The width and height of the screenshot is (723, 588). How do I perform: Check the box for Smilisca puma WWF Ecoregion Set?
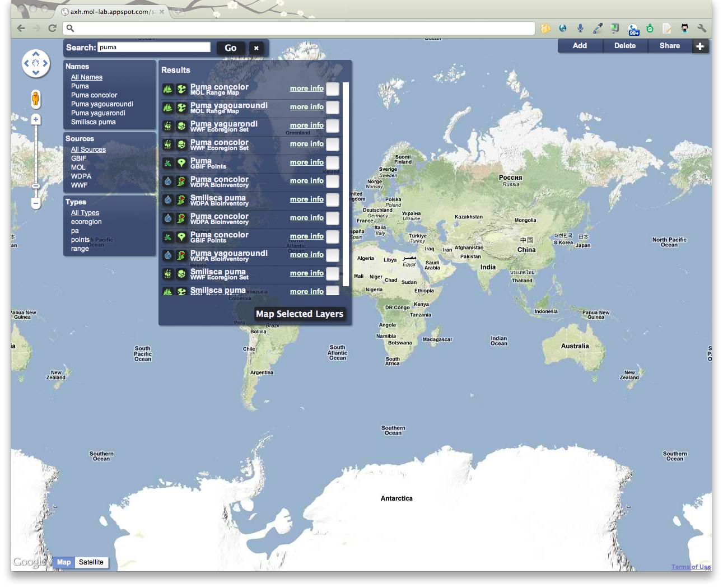[x=333, y=274]
